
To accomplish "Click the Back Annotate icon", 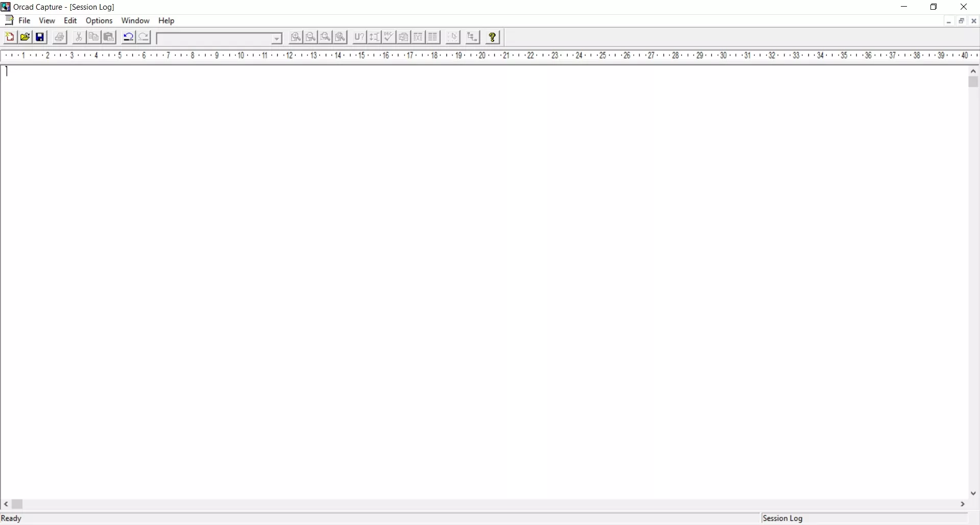I will point(374,37).
